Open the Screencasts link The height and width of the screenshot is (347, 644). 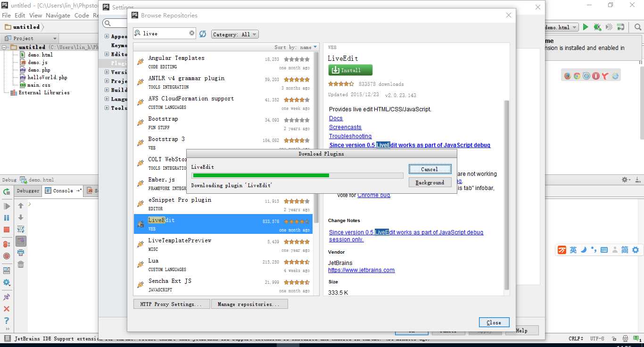(345, 127)
